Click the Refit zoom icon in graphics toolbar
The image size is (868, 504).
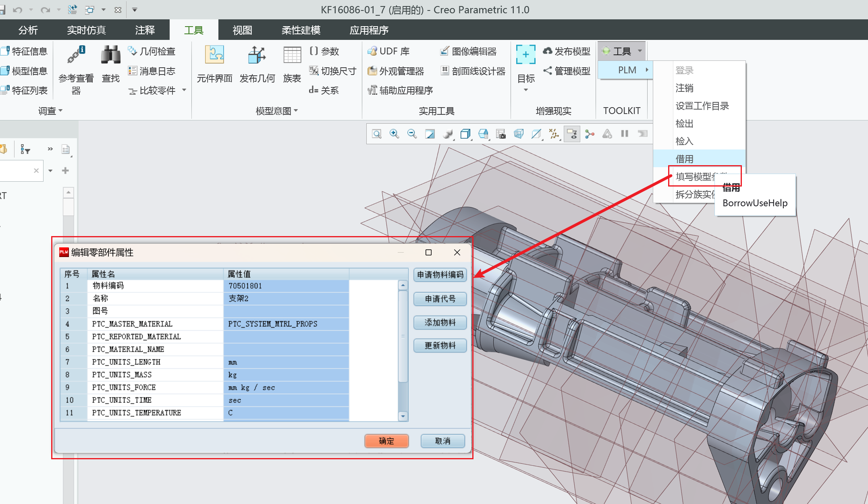[377, 134]
